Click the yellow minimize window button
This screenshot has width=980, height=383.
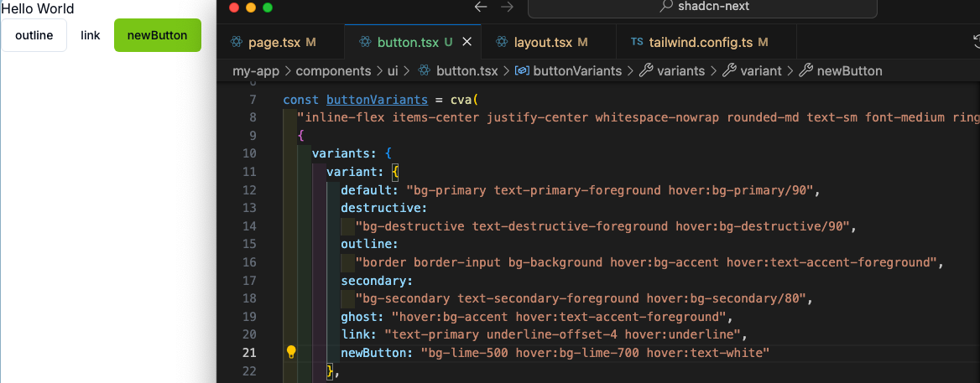pyautogui.click(x=251, y=8)
